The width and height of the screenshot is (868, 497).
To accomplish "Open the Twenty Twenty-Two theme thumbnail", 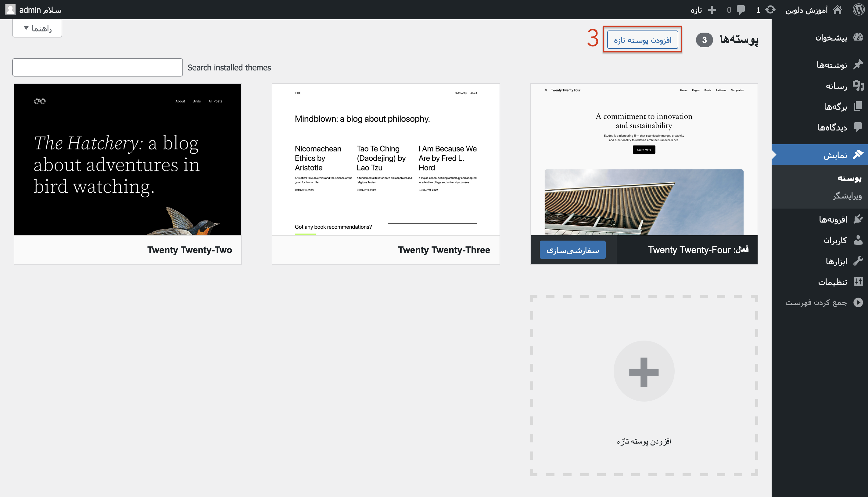I will click(x=128, y=159).
